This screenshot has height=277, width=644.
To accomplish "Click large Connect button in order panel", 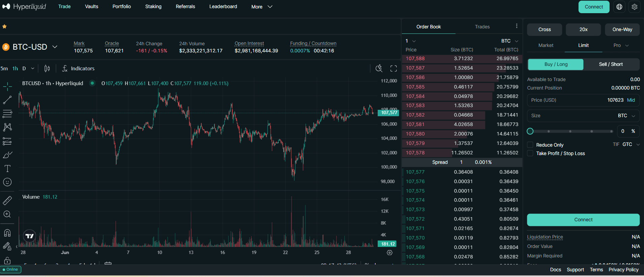I will coord(583,220).
